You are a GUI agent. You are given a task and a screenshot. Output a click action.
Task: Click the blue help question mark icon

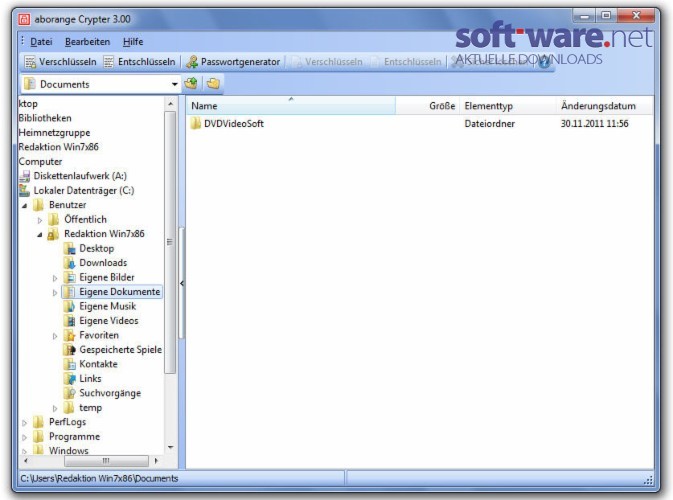[x=544, y=62]
